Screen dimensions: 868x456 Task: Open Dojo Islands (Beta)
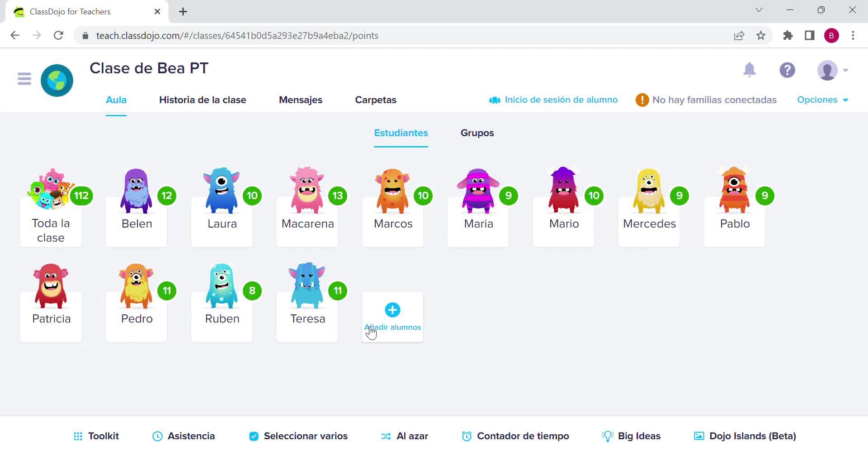(745, 436)
